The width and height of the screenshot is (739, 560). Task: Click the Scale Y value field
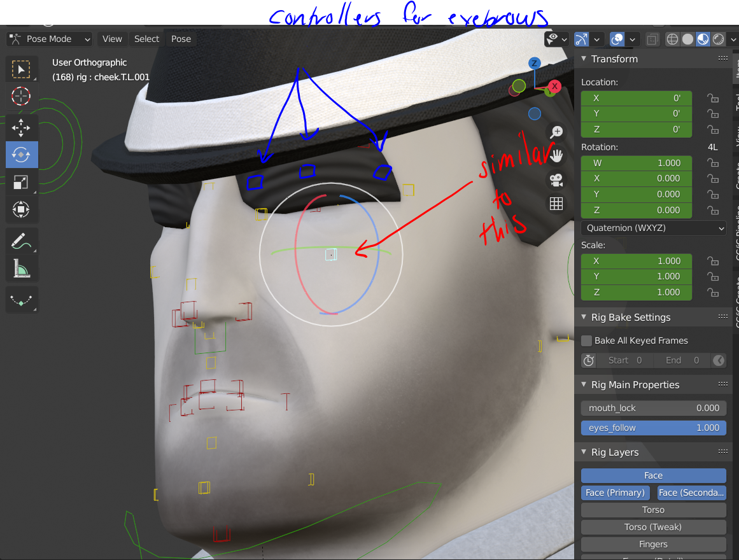pos(637,277)
